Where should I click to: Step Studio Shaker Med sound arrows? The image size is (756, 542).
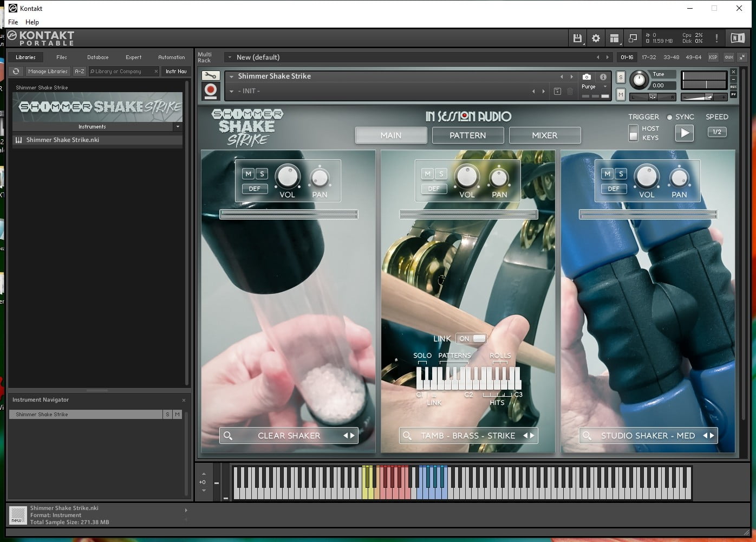click(709, 436)
